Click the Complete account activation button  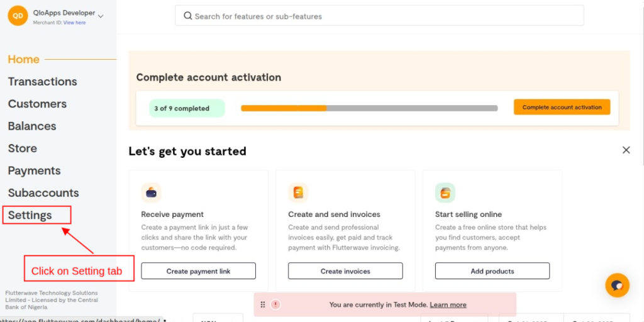[562, 108]
